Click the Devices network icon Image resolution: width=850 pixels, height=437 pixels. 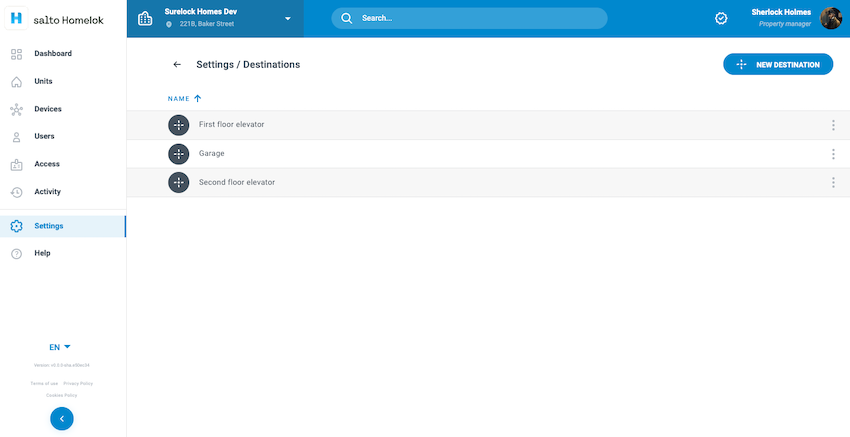coord(16,110)
